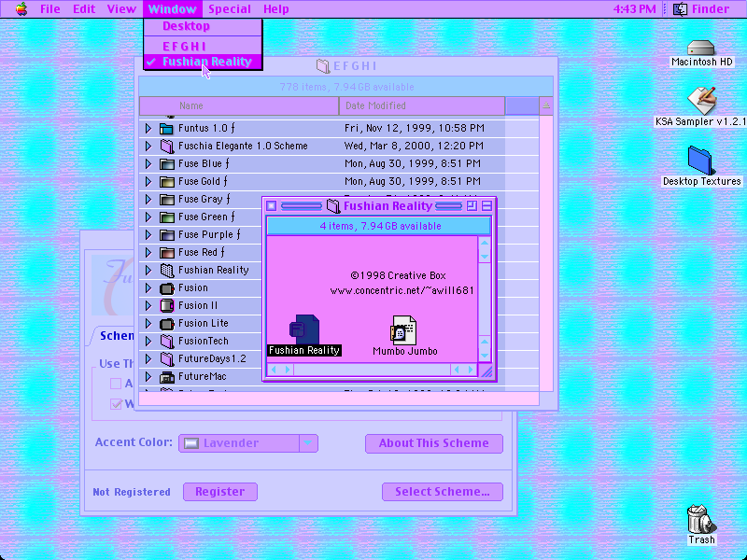Expand the Fuse Green disclosure triangle
The height and width of the screenshot is (560, 747).
tap(148, 217)
